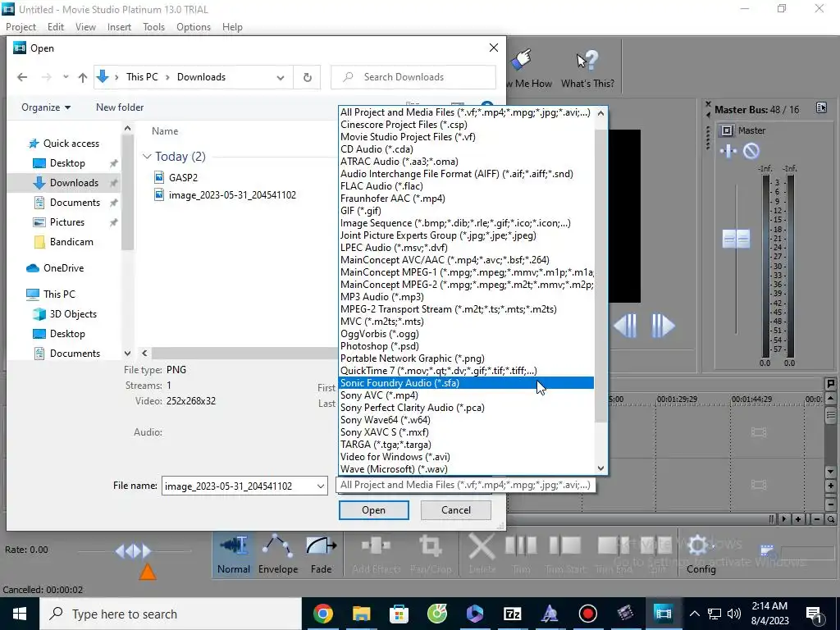Select the Envelope edit tool

(x=277, y=554)
